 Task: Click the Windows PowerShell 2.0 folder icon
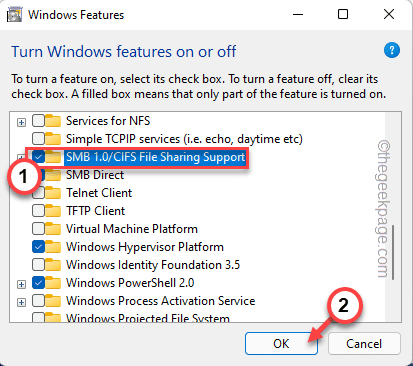[x=53, y=283]
